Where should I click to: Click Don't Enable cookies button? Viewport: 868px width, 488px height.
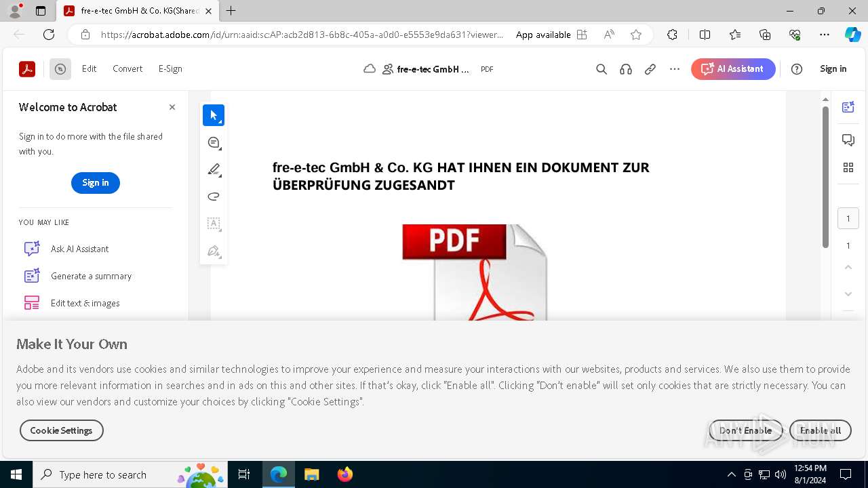[745, 430]
